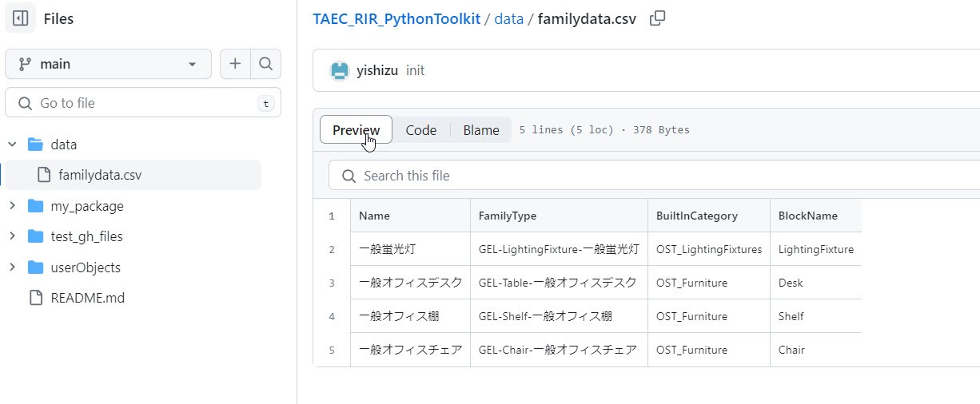
Task: Click the README.md file icon
Action: click(x=36, y=298)
